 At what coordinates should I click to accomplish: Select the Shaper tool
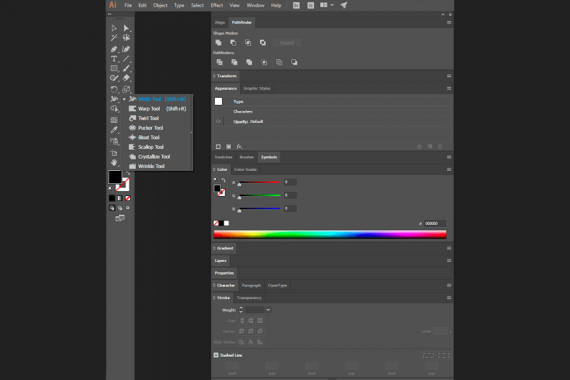point(114,78)
